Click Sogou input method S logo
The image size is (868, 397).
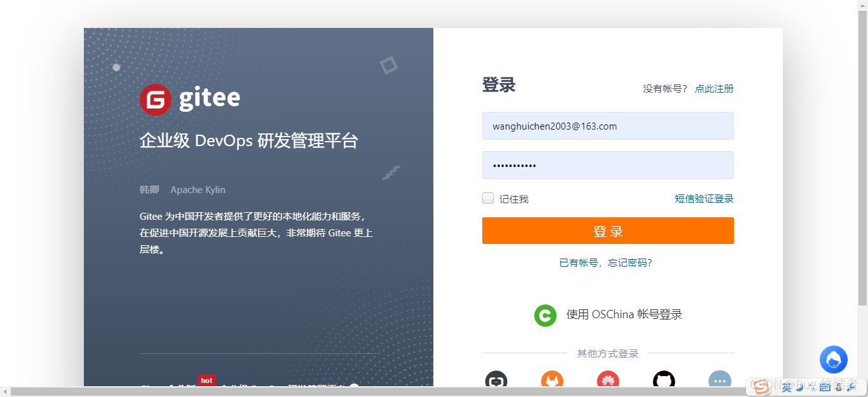[x=761, y=386]
